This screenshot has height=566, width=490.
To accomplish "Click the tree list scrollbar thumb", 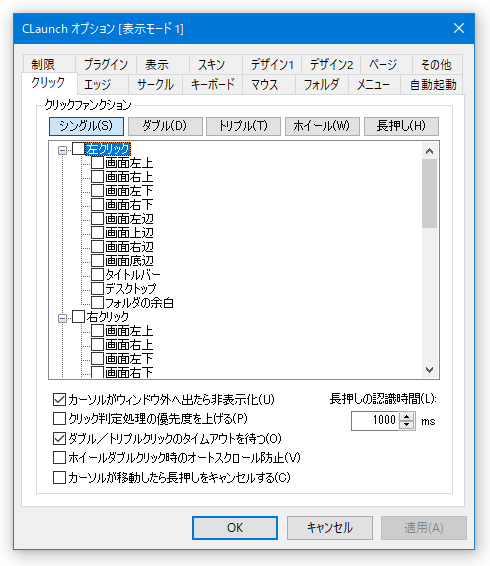I will click(429, 193).
